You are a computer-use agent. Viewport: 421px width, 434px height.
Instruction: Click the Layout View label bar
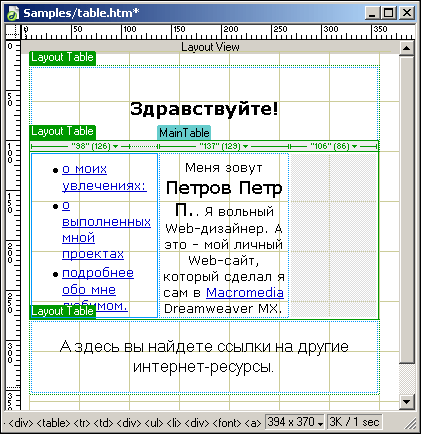[x=210, y=47]
